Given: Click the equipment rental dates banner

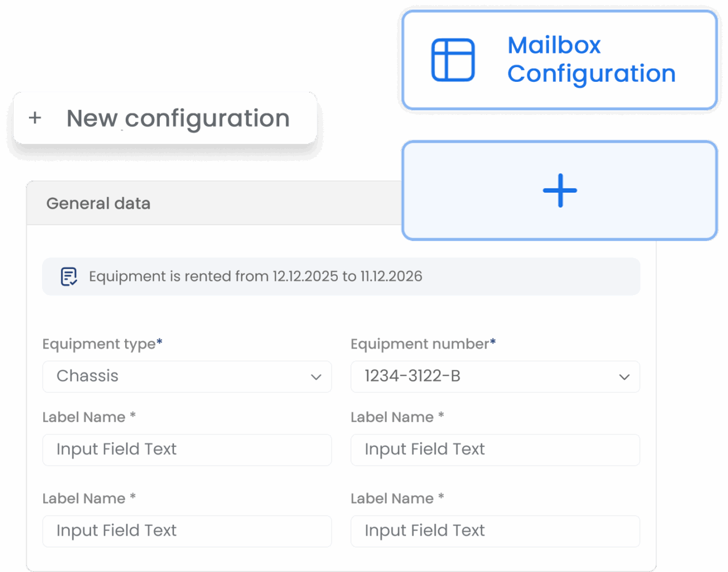Looking at the screenshot, I should click(x=341, y=276).
